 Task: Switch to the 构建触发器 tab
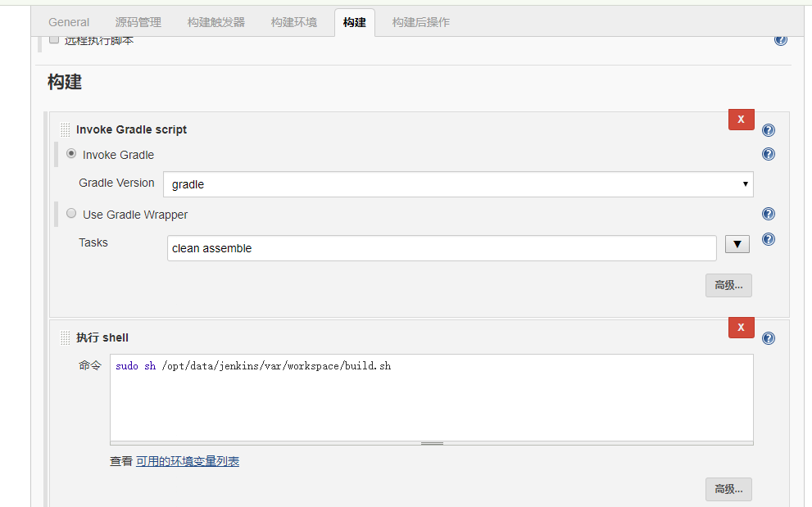pos(216,22)
